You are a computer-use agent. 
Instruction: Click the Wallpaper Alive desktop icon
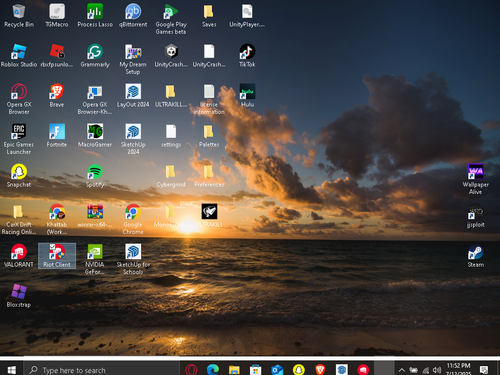click(476, 179)
